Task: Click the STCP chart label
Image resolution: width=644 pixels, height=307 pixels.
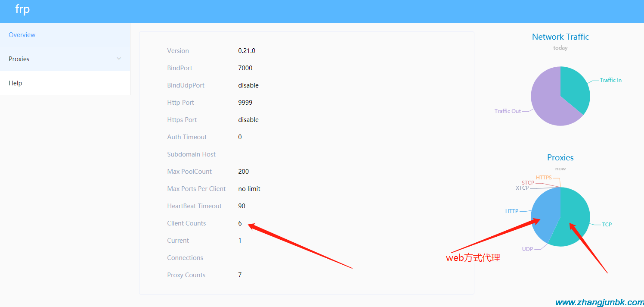Action: [528, 183]
